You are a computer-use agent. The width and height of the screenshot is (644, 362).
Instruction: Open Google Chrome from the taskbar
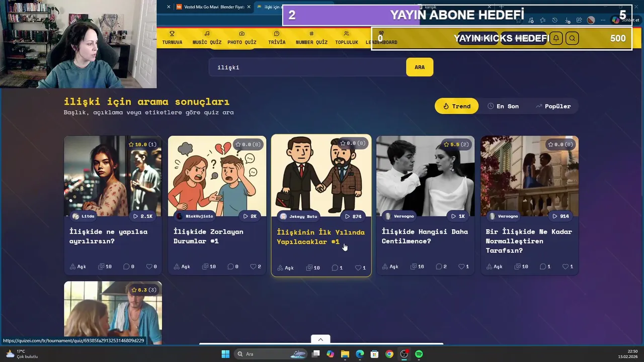[x=389, y=354]
